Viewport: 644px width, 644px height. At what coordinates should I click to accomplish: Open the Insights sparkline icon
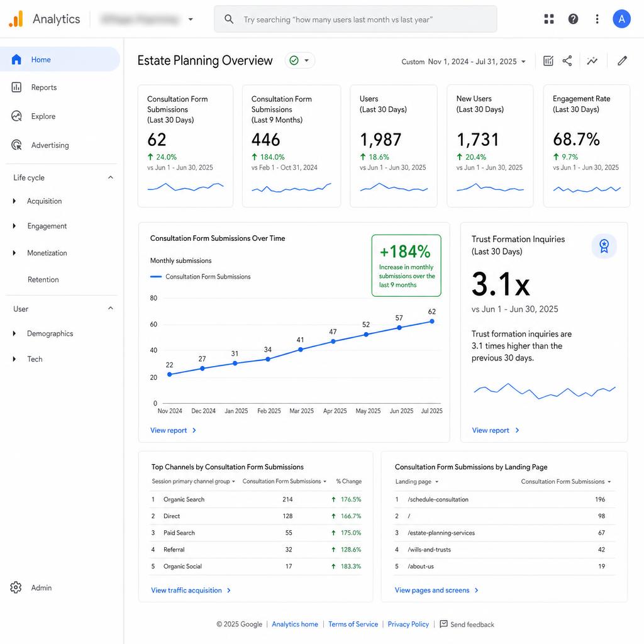592,61
